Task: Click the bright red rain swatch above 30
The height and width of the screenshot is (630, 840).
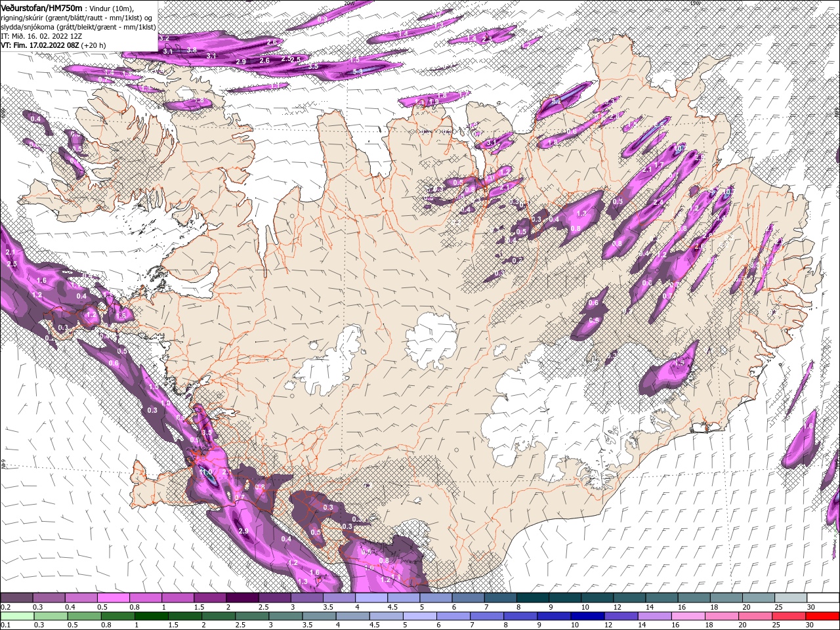Action: click(822, 616)
